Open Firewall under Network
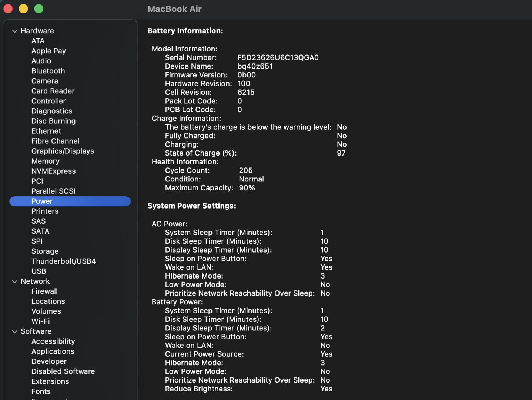Screen dimensions: 532x400 (x=44, y=291)
